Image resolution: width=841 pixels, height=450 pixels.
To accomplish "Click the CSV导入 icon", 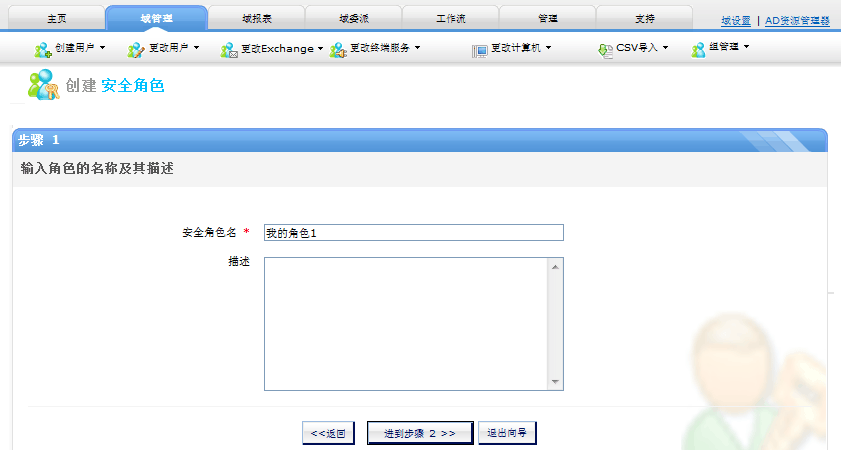I will point(605,49).
